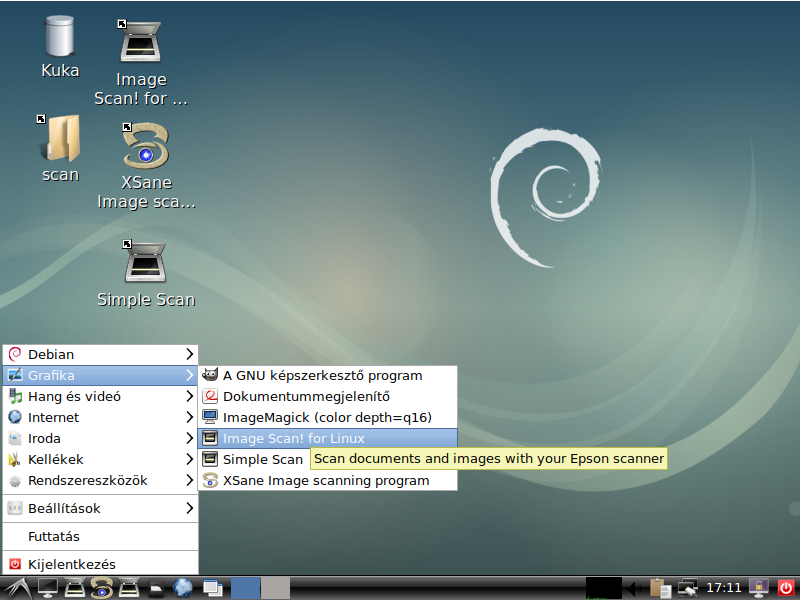Open the clipboard manager tray icon
Screen dimensions: 800x600
661,588
